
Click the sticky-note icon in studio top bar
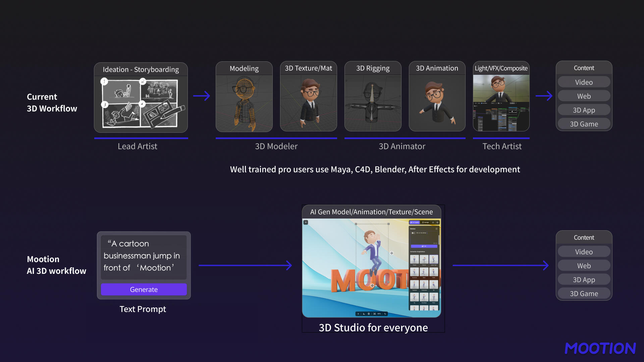pyautogui.click(x=437, y=222)
